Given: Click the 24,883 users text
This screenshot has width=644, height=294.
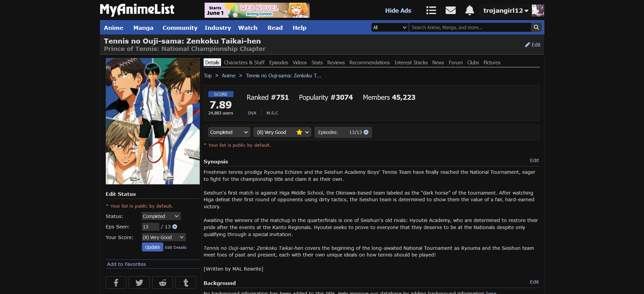Looking at the screenshot, I should pyautogui.click(x=221, y=113).
